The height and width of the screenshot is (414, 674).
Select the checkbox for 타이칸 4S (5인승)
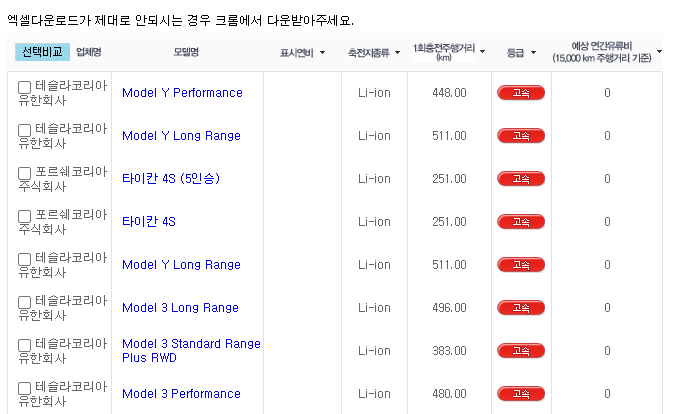click(x=25, y=173)
